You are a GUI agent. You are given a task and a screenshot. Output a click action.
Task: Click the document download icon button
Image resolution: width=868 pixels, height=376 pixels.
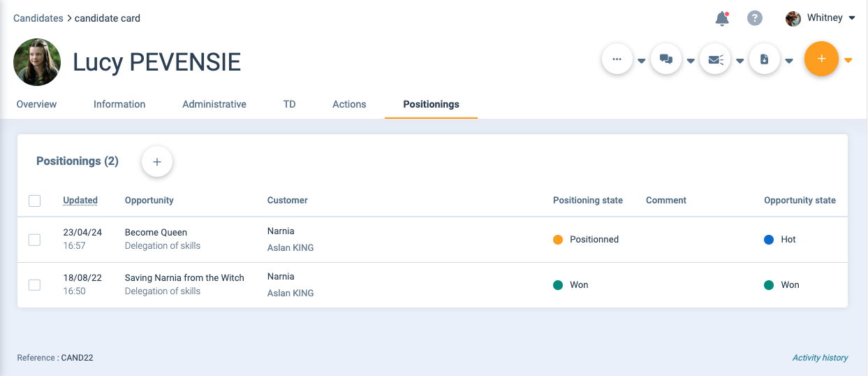(x=765, y=59)
